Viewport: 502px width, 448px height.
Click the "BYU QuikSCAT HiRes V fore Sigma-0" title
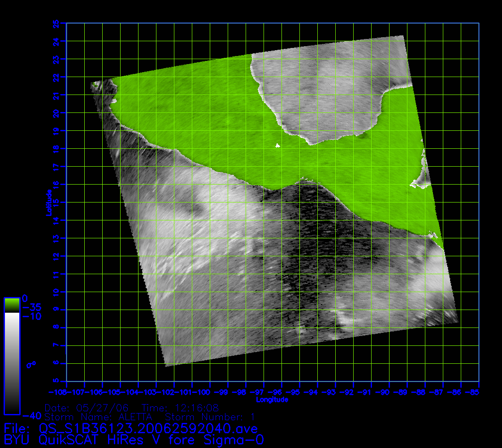click(133, 440)
